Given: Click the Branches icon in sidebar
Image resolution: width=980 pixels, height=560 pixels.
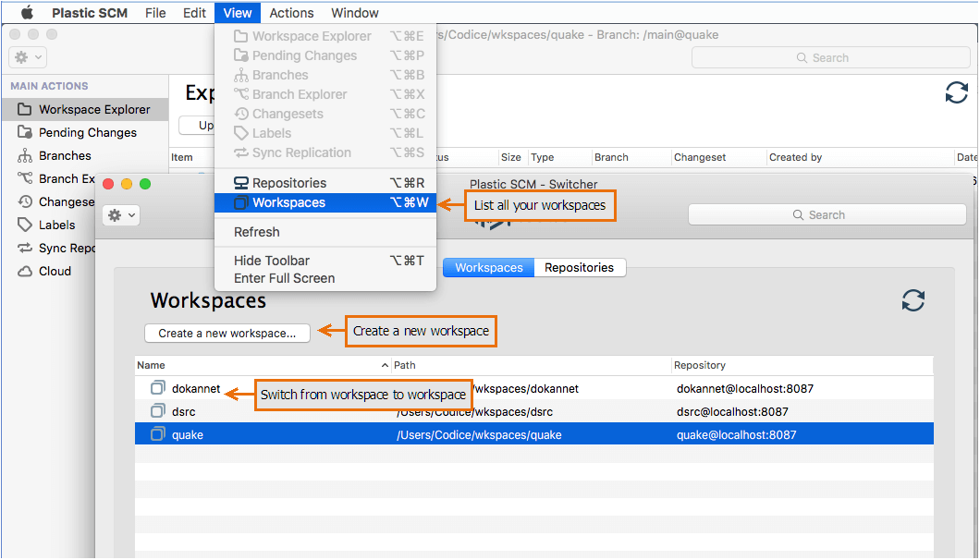Looking at the screenshot, I should tap(25, 155).
